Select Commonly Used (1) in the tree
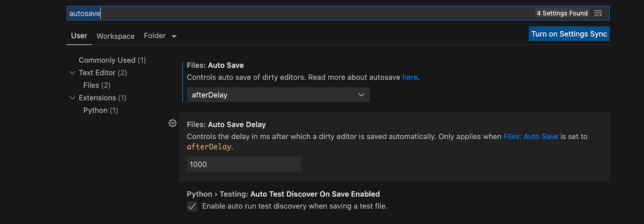The width and height of the screenshot is (644, 224). pos(112,60)
